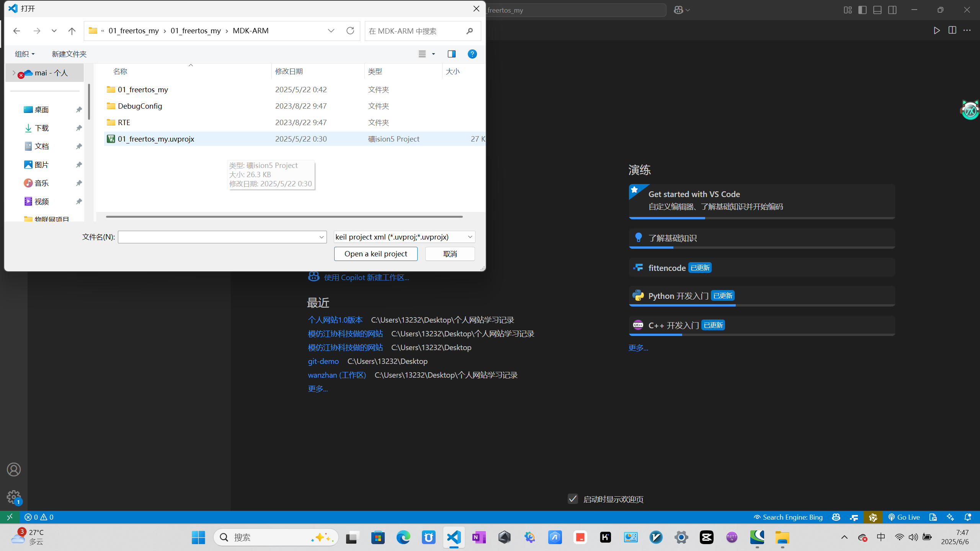Image resolution: width=980 pixels, height=551 pixels.
Task: Click the remote window icon in status bar
Action: pyautogui.click(x=10, y=517)
